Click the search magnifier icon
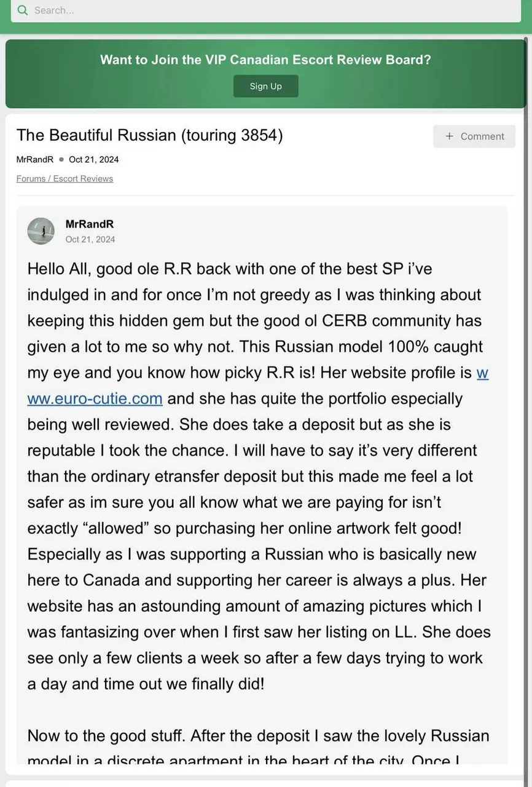This screenshot has height=787, width=532. pyautogui.click(x=23, y=10)
